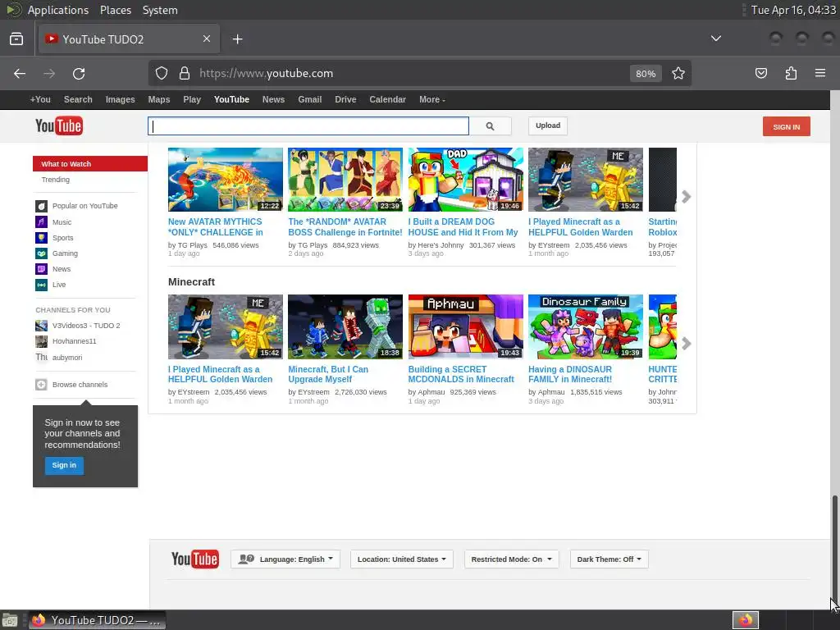This screenshot has height=630, width=840.
Task: Open Drive in the top bar
Action: click(x=345, y=99)
